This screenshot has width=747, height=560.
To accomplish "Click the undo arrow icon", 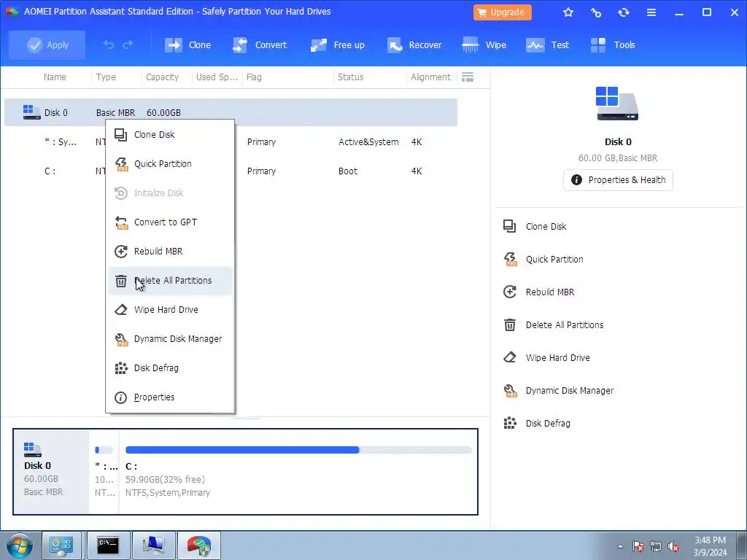I will [x=109, y=44].
